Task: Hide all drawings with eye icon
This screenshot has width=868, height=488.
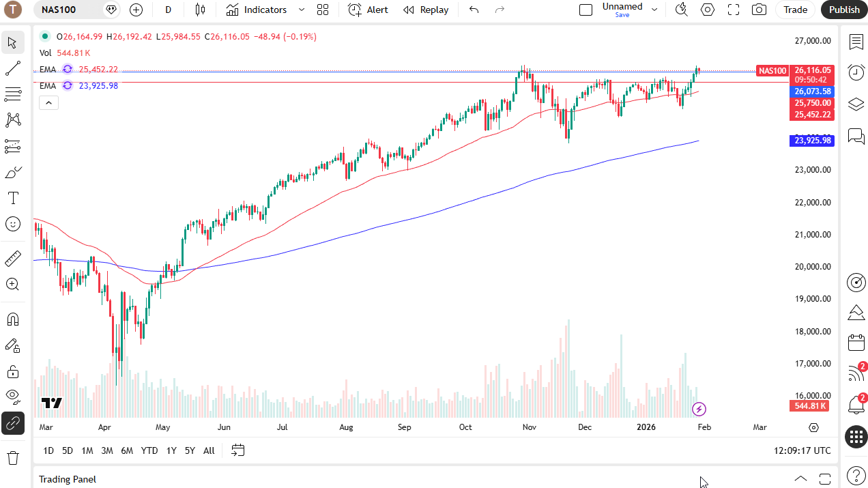Action: (x=12, y=397)
